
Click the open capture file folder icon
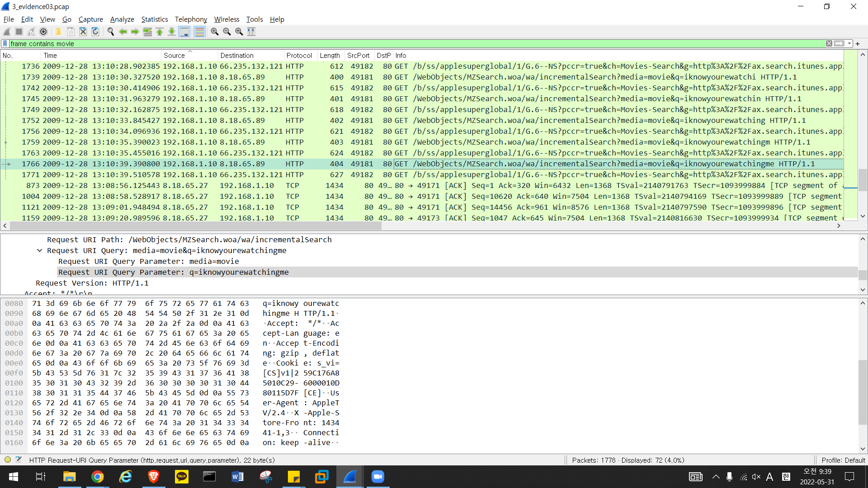coord(58,32)
